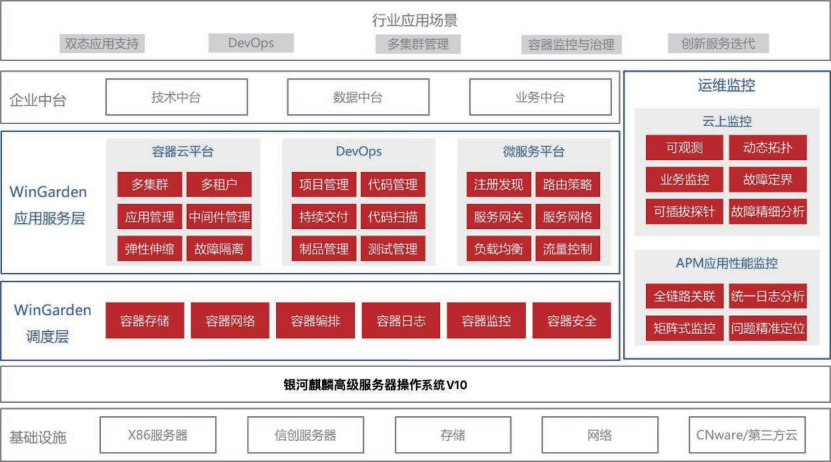Select the CNware/第三方云 box

pyautogui.click(x=747, y=435)
